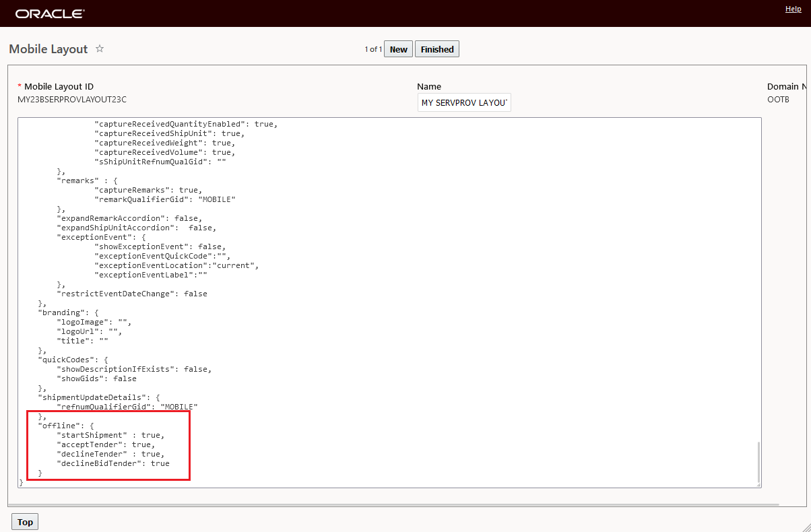Click the "title" line under branding

[83, 341]
